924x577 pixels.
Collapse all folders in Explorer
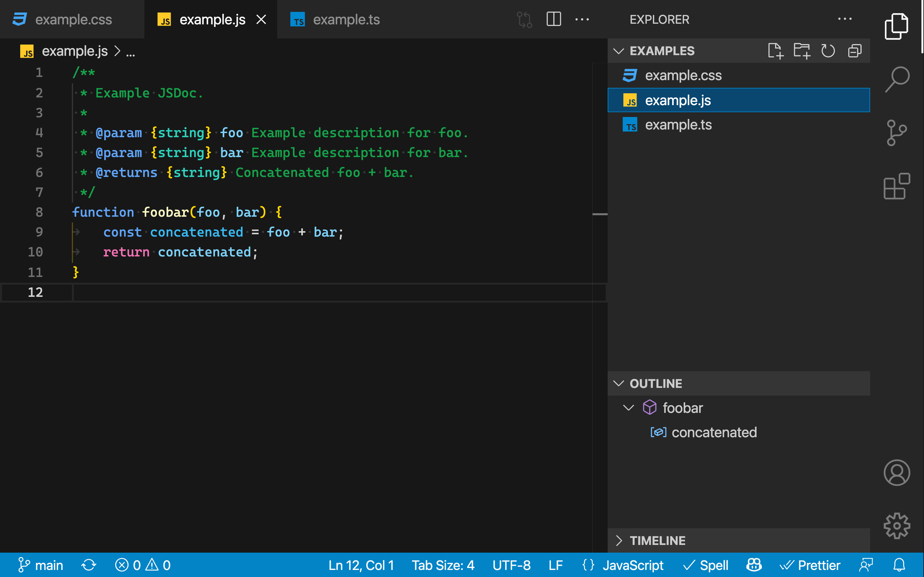click(854, 51)
